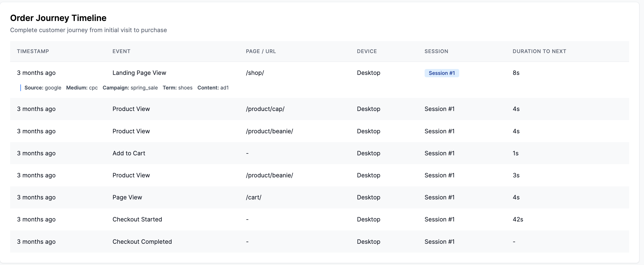Open the /shop/ page link
This screenshot has height=265, width=644.
[x=254, y=73]
